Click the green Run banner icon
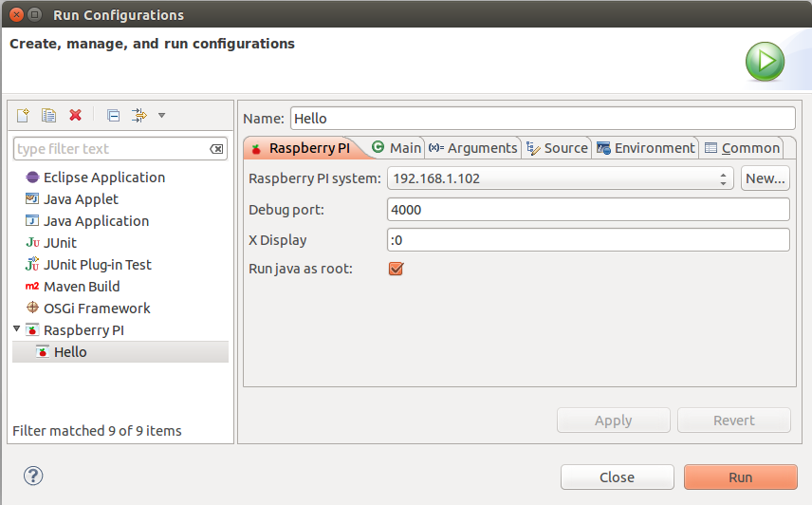This screenshot has width=812, height=505. (765, 61)
